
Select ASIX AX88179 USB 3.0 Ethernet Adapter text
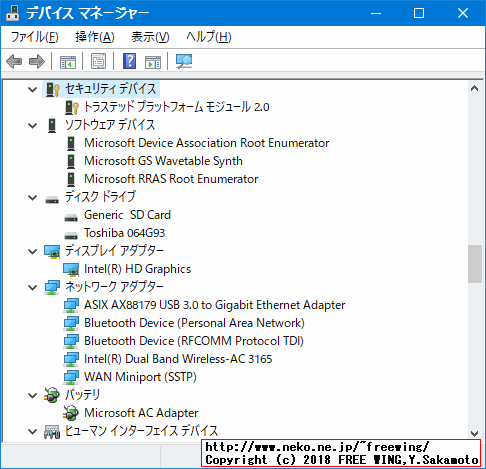pos(215,305)
